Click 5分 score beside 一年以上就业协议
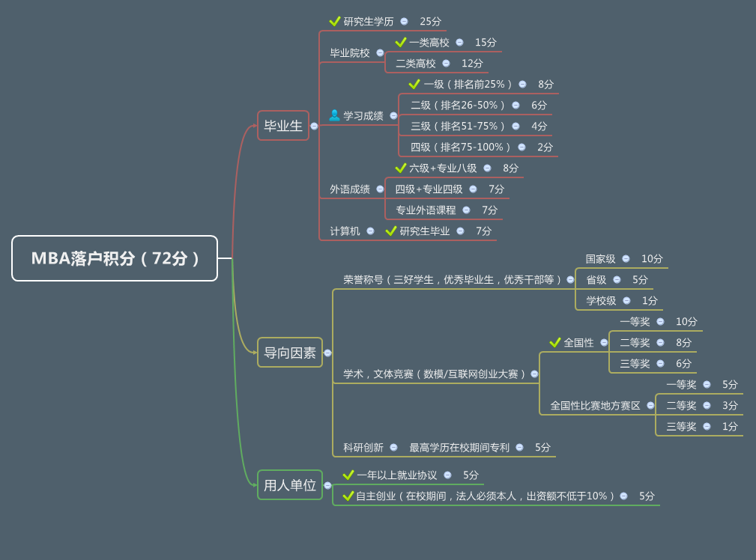Image resolution: width=756 pixels, height=560 pixels. [x=471, y=475]
